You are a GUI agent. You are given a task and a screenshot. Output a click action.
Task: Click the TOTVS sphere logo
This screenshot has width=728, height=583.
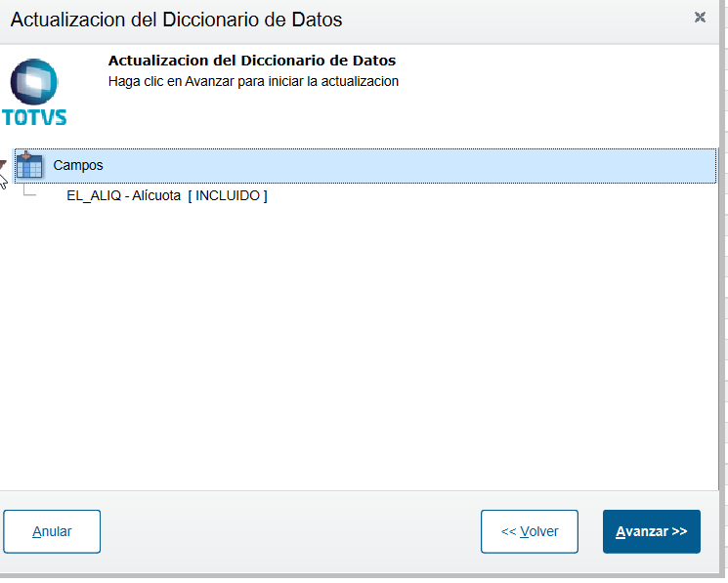(34, 82)
